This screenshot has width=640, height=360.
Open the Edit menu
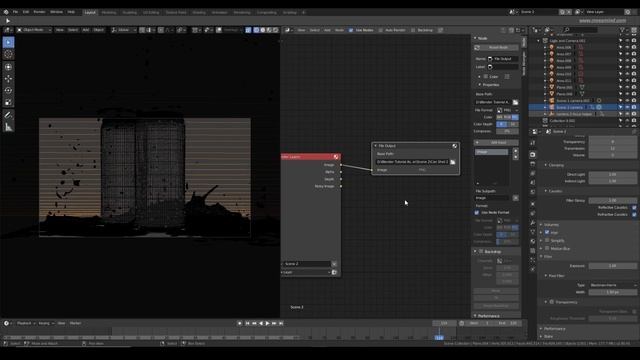[x=26, y=12]
